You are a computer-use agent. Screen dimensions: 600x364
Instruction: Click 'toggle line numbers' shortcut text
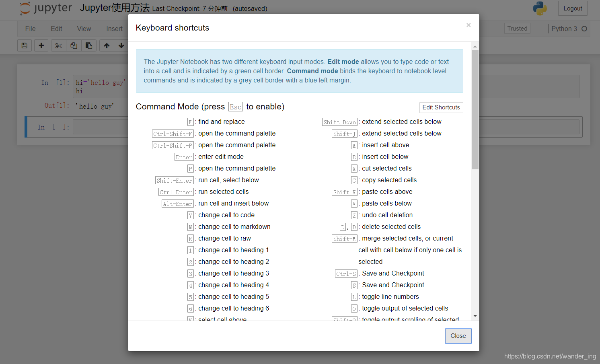pyautogui.click(x=390, y=296)
